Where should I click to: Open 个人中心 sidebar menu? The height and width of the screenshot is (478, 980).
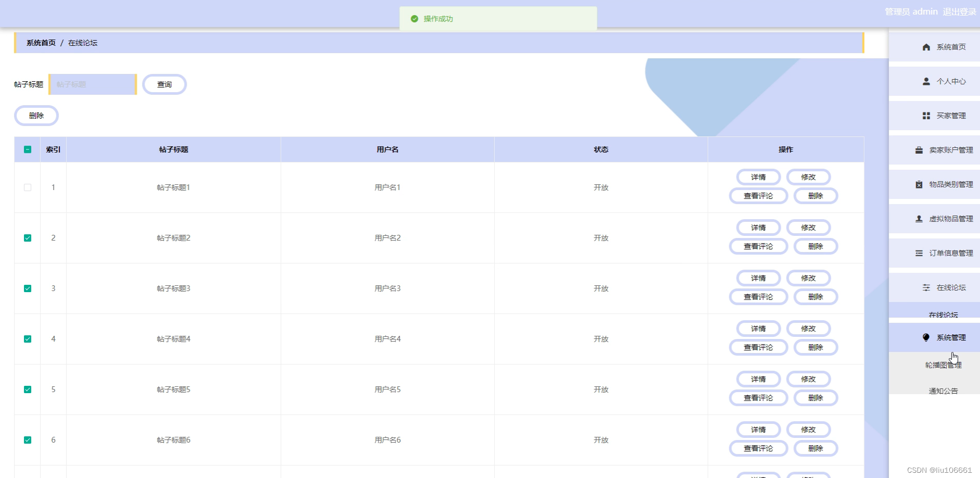[x=934, y=81]
